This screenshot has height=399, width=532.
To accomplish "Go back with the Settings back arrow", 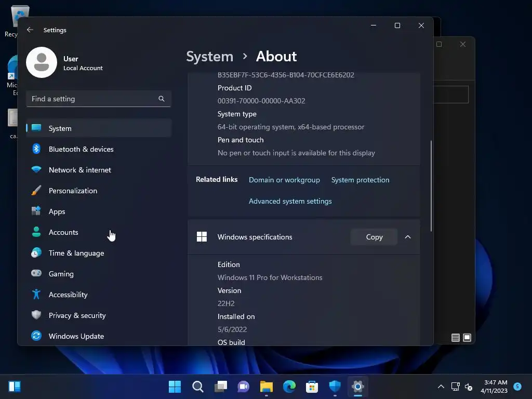I will coord(30,30).
